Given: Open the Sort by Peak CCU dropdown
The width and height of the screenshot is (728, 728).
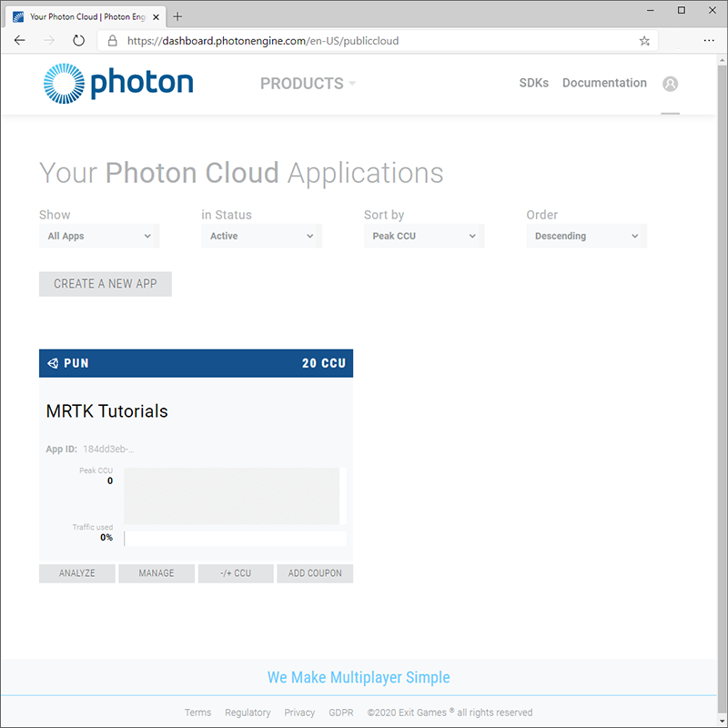Looking at the screenshot, I should [x=424, y=236].
